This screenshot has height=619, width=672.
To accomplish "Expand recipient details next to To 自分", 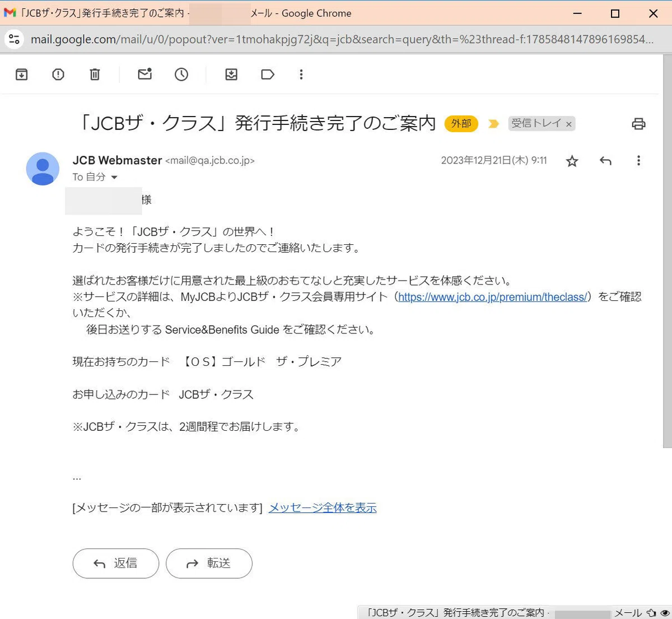I will pyautogui.click(x=114, y=177).
